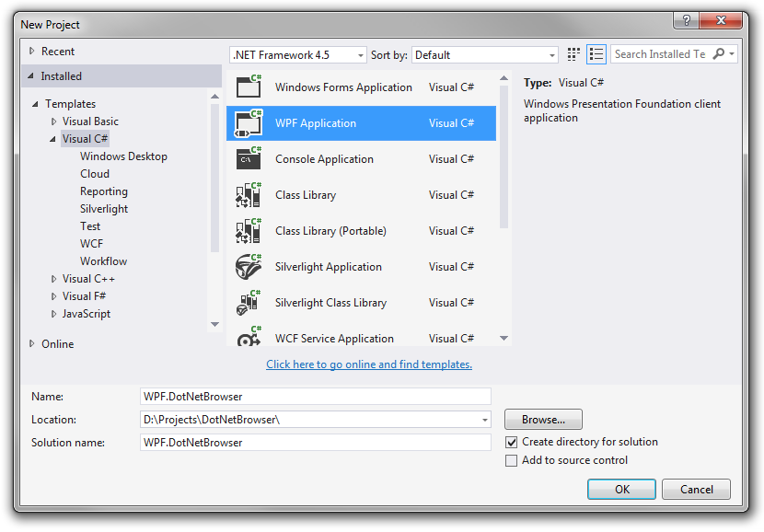The height and width of the screenshot is (532, 764).
Task: Click the template list scroll down arrow
Action: pyautogui.click(x=504, y=338)
